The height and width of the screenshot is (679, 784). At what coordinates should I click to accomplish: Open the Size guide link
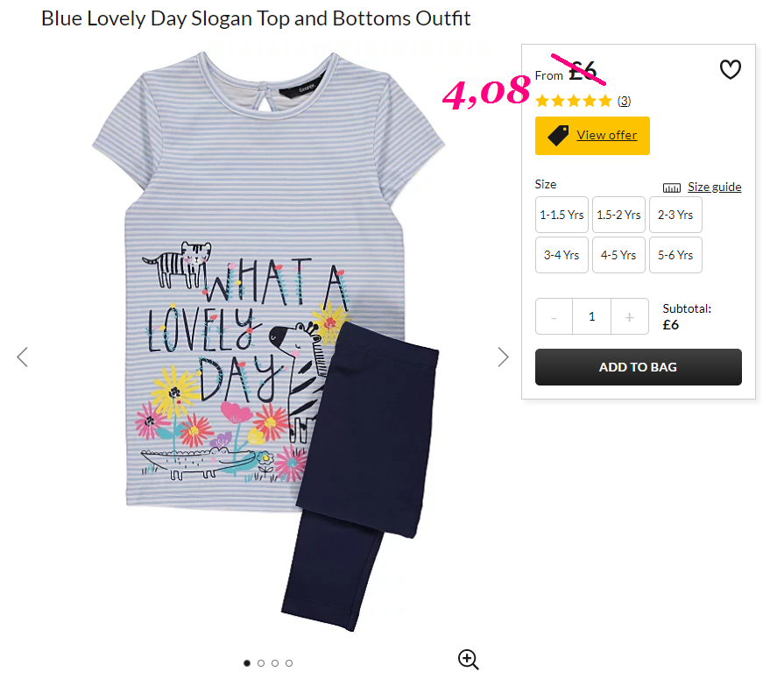point(715,187)
